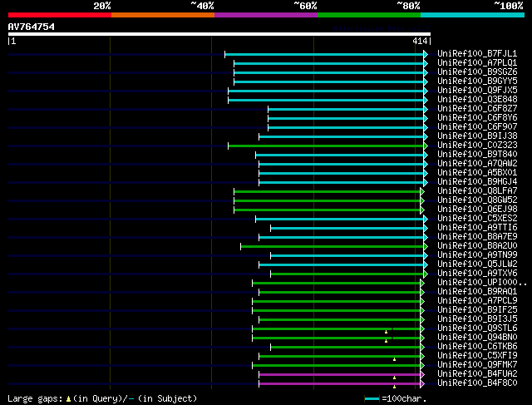Click UniRef100_B8A2U0 label
532x405 pixels.
point(477,246)
